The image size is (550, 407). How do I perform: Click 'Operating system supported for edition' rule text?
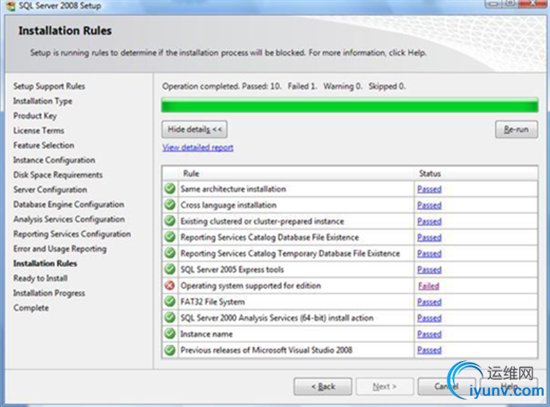250,286
